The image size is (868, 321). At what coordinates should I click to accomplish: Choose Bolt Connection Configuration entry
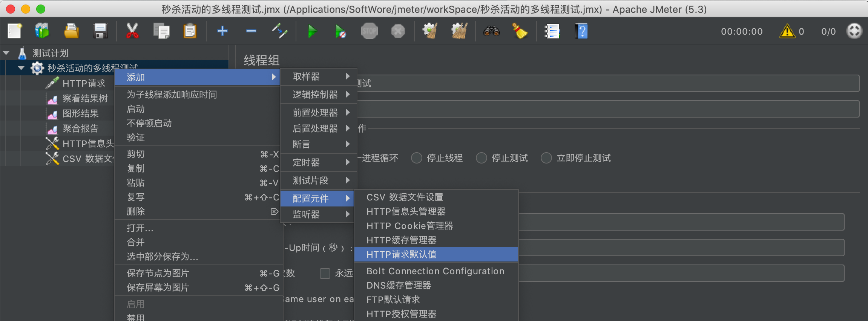click(x=436, y=271)
